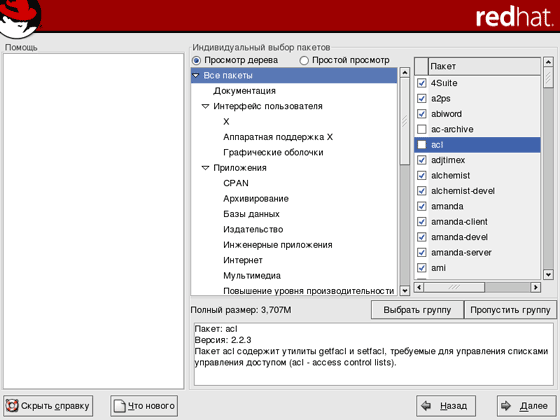Click the package list vertical scrollbar thumb

pos(548,78)
